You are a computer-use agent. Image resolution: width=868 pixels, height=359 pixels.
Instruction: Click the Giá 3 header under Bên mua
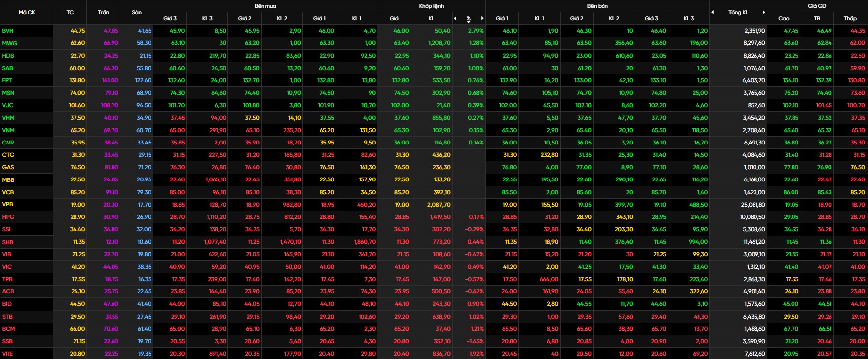tap(170, 18)
